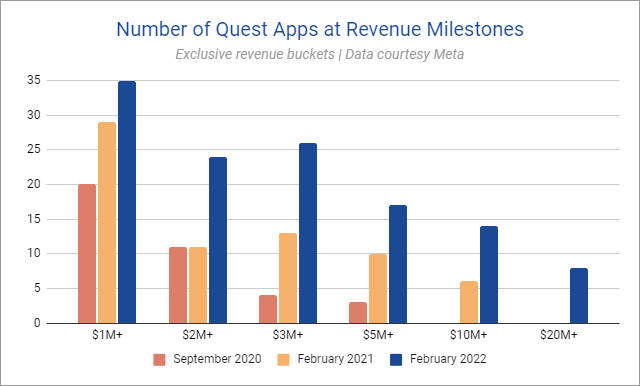Click the '$20M+' x-axis label
The height and width of the screenshot is (386, 640).
[559, 335]
